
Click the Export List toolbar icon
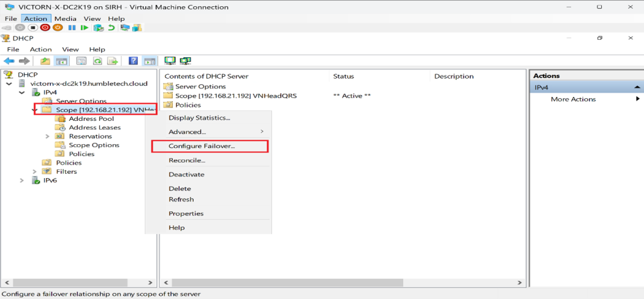(113, 61)
